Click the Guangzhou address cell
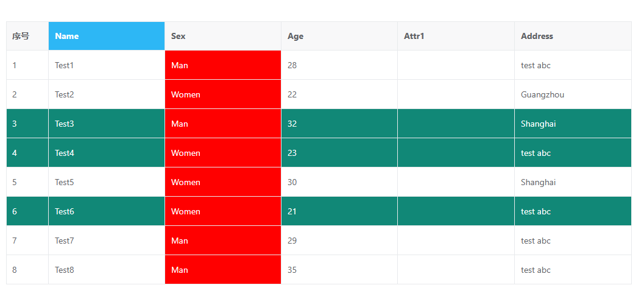 point(572,94)
